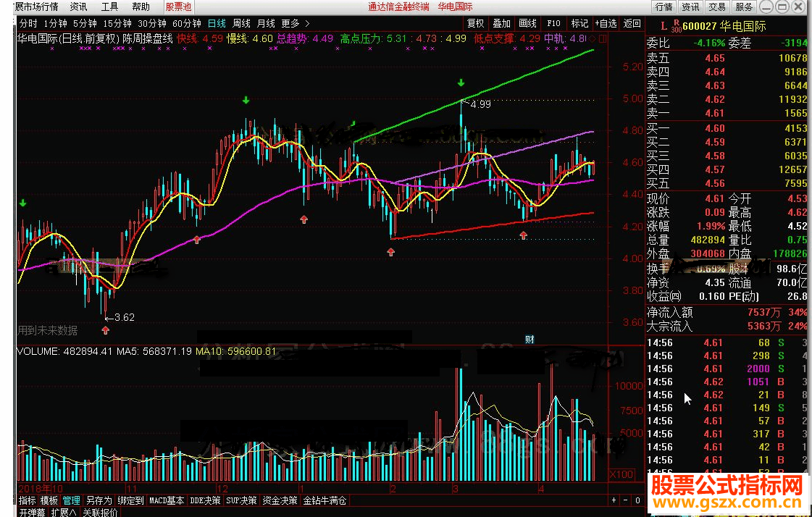The image size is (812, 517).
Task: Click the 资讯 button at top right
Action: 690,7
